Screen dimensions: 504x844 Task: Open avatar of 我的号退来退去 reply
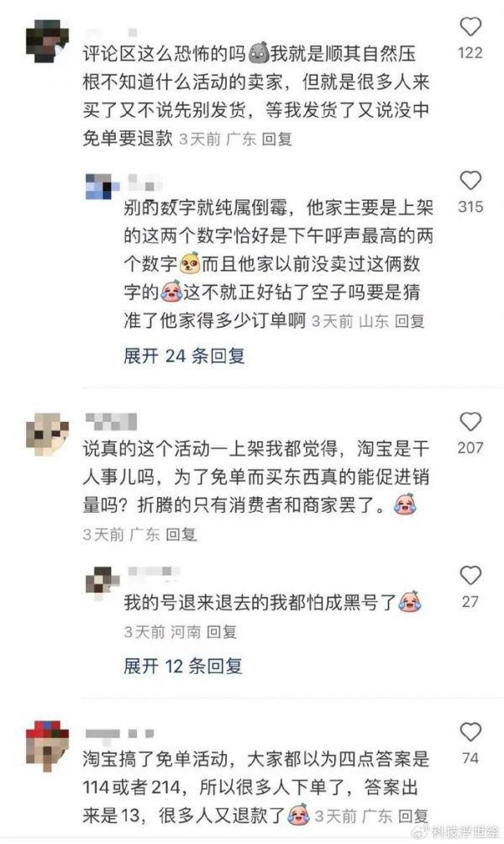pos(102,583)
